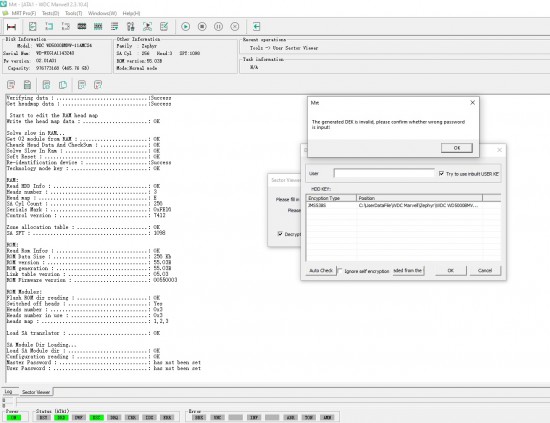The image size is (550, 423).
Task: Open the Tools(T) menu
Action: click(74, 13)
